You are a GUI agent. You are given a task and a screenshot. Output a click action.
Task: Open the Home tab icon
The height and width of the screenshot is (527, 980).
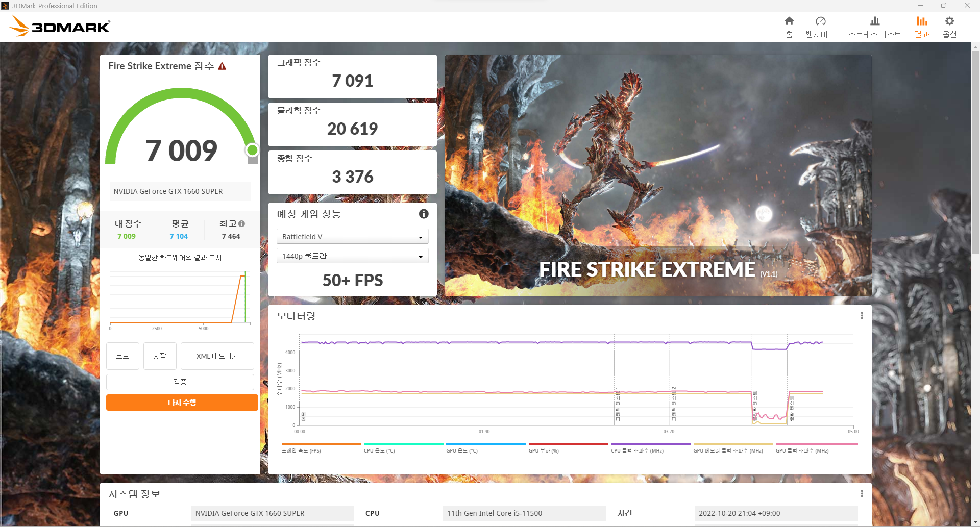789,21
